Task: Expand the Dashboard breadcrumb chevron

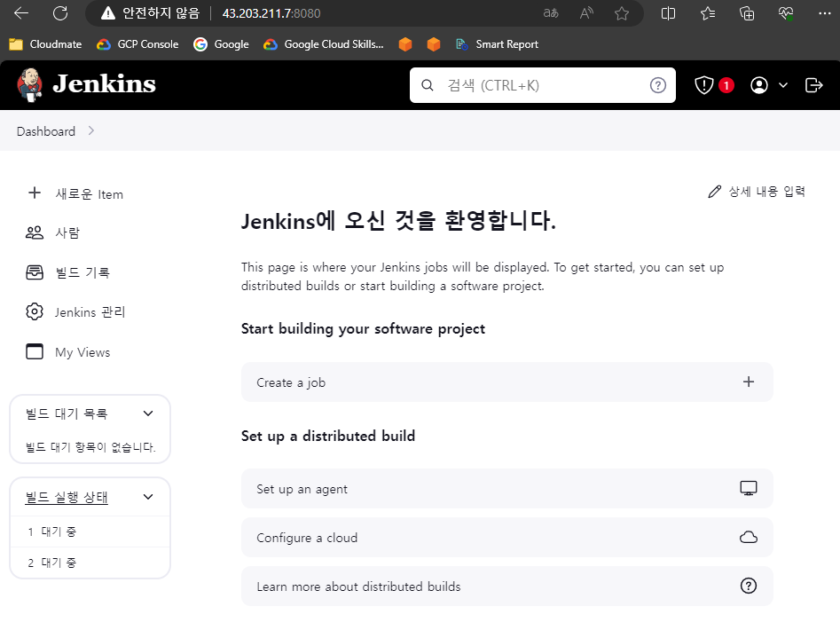Action: click(91, 130)
